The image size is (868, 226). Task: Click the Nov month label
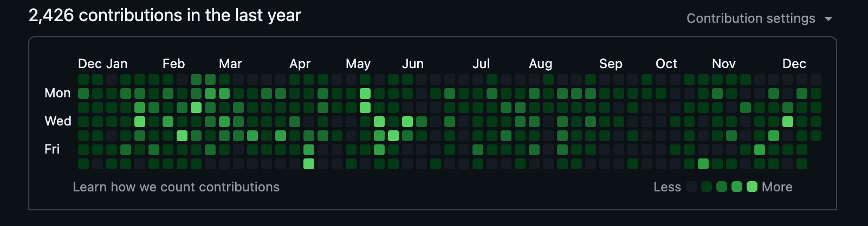[724, 64]
